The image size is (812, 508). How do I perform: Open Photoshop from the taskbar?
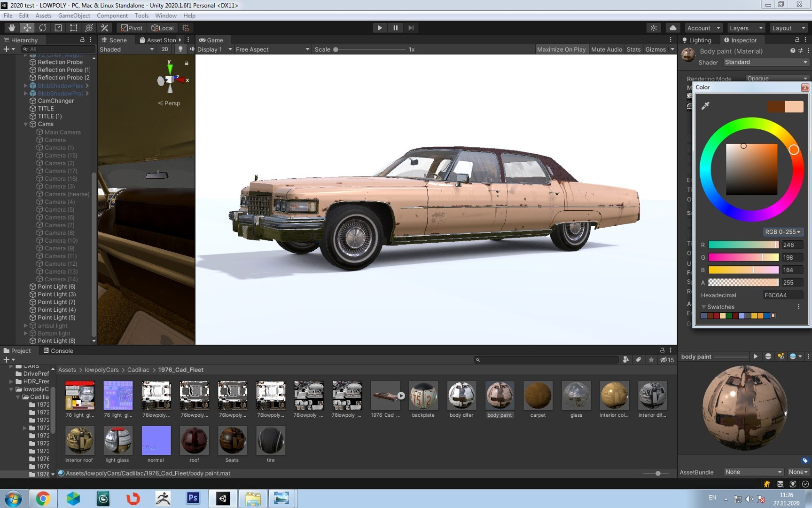pos(193,498)
